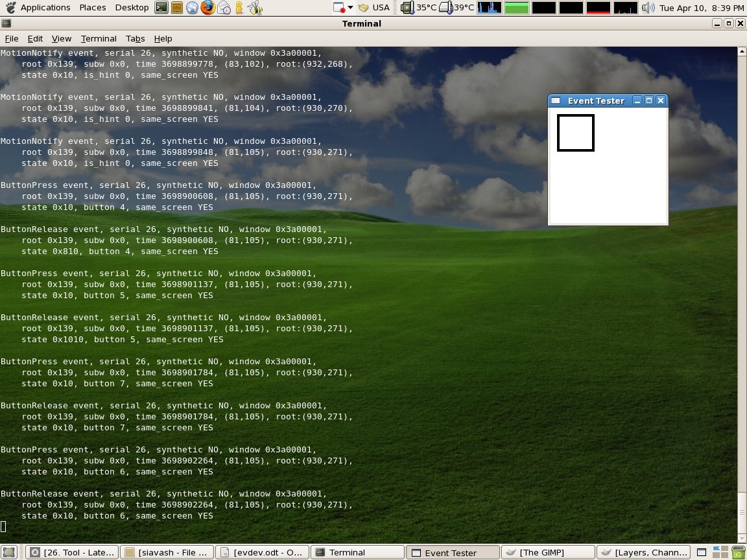Open the clock showing Tue Apr 10
The height and width of the screenshot is (560, 747).
pos(702,8)
